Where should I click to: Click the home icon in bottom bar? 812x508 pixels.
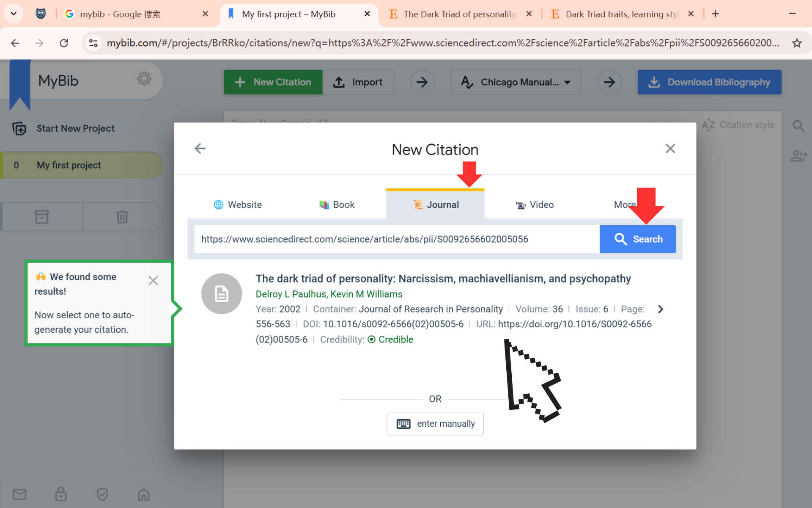coord(144,494)
